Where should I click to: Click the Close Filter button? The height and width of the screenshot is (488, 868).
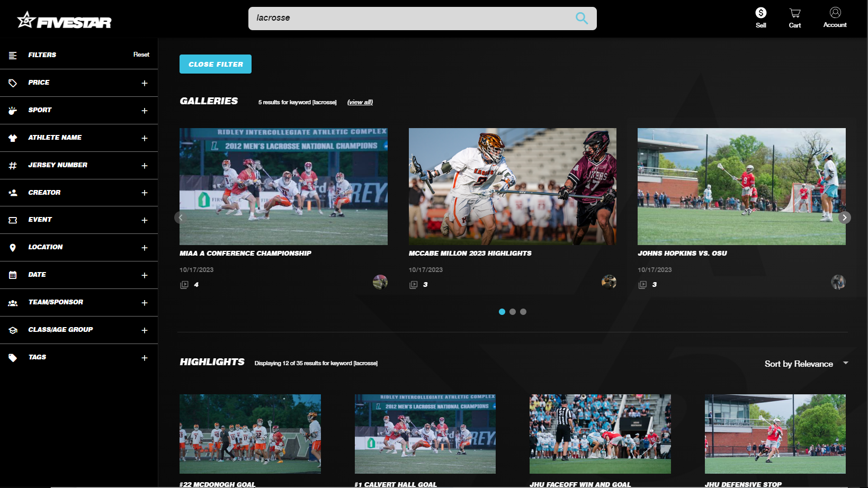216,64
